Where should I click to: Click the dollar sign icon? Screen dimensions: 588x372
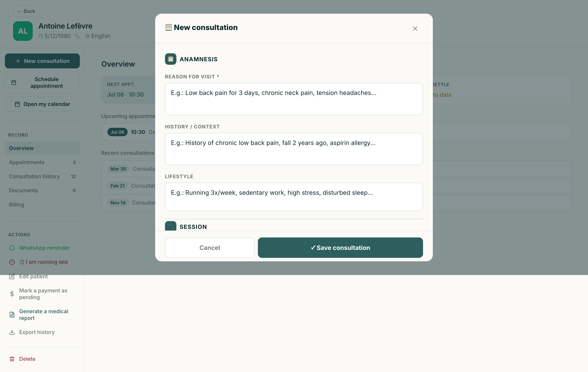click(x=12, y=294)
